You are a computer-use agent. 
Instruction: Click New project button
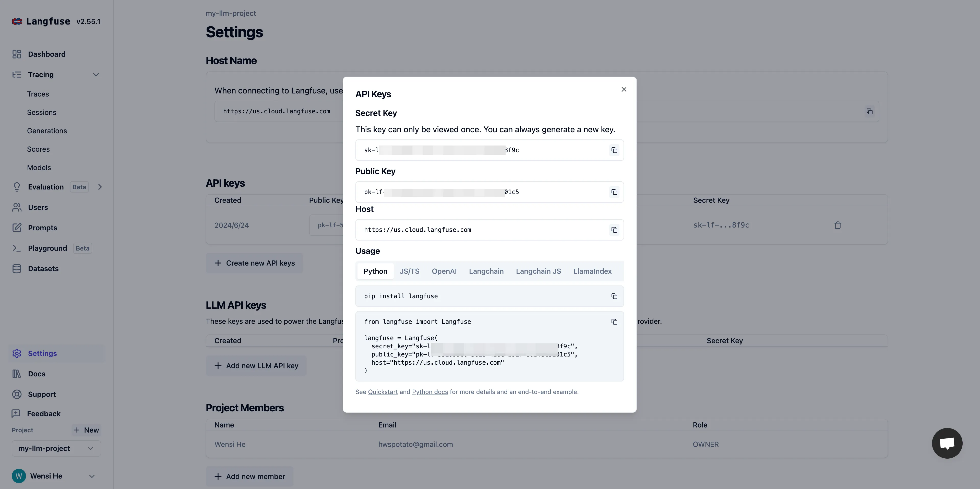coord(87,430)
